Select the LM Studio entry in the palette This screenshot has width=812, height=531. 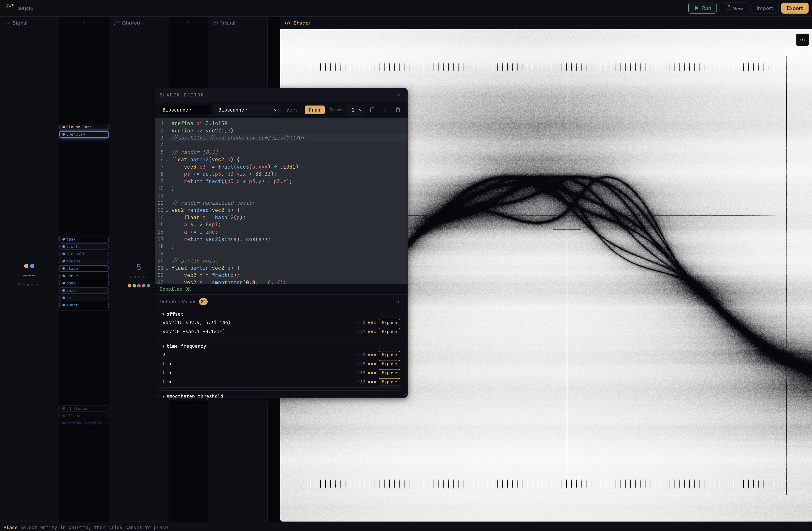84,408
